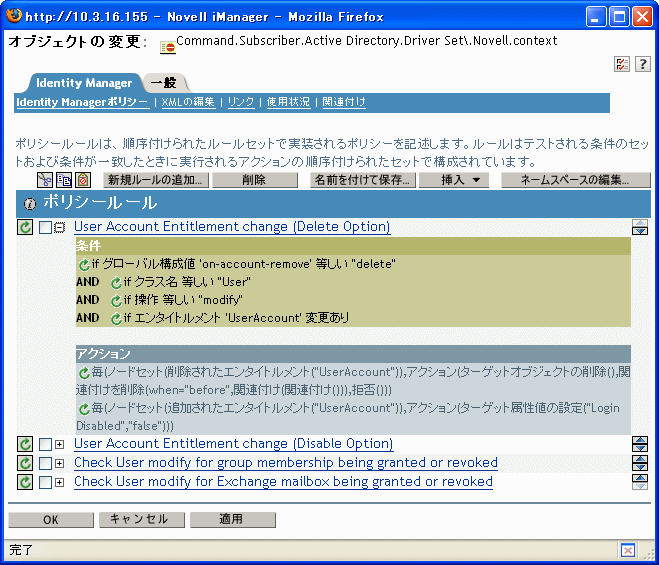Click the 適用 button
This screenshot has width=659, height=565.
[x=232, y=520]
